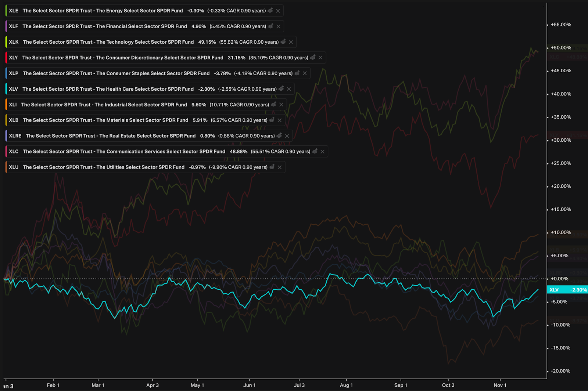This screenshot has width=588, height=391.
Task: Click the layers icon in the XLK row
Action: point(283,42)
